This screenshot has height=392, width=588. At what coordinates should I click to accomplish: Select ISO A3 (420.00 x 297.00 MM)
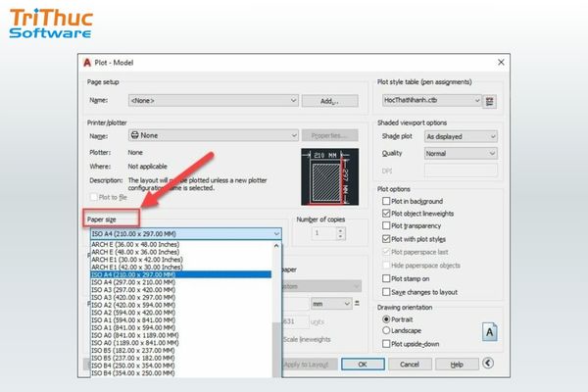[x=181, y=297]
